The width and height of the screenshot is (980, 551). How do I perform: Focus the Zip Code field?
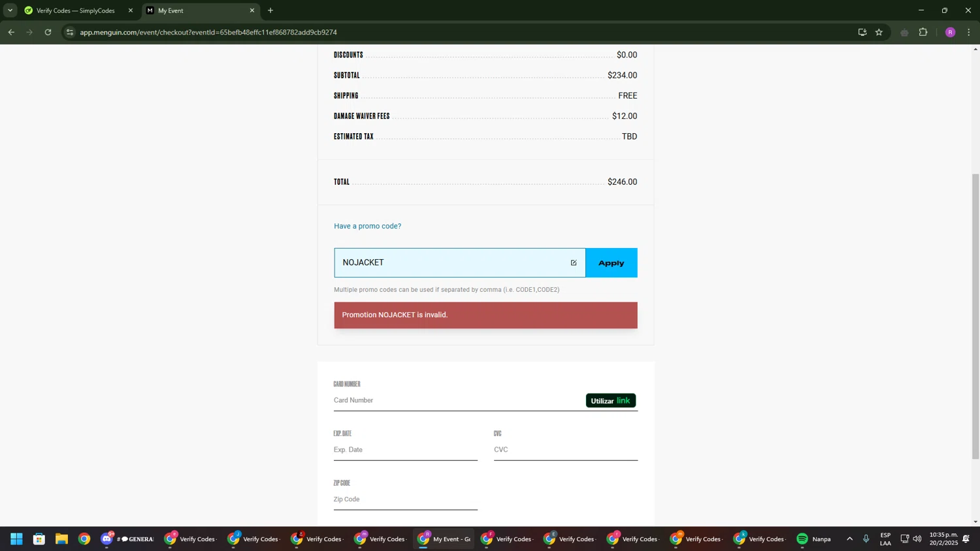(405, 499)
